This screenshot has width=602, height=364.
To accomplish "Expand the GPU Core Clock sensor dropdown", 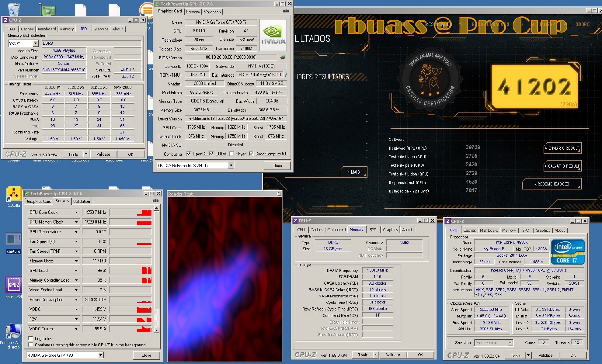I will tap(76, 212).
